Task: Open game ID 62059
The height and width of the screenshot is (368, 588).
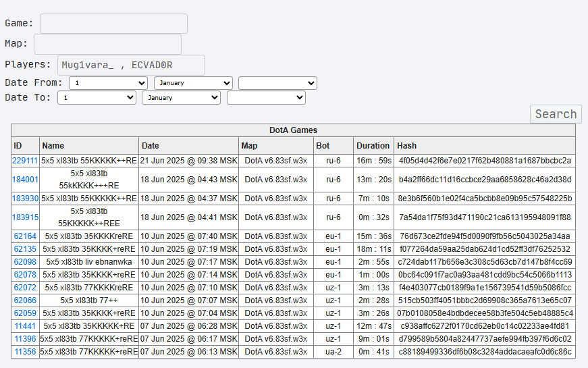Action: 25,313
